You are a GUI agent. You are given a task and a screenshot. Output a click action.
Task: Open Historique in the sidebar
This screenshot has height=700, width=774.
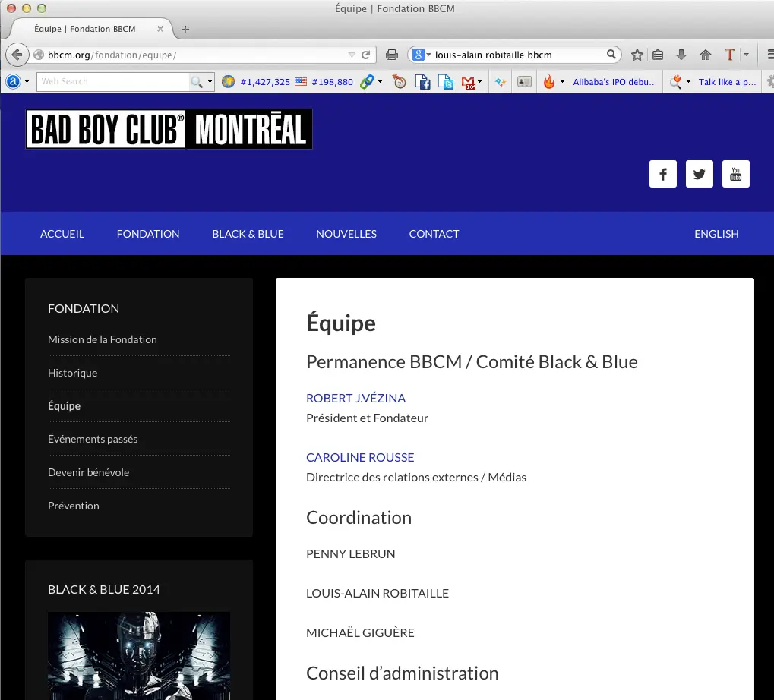(73, 373)
